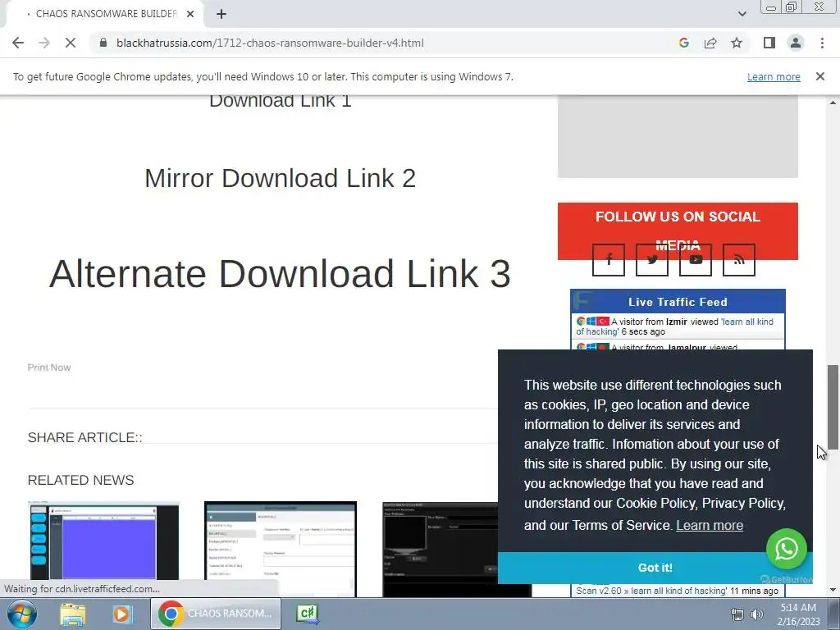840x630 pixels.
Task: Open second related news thumbnail
Action: pos(281,549)
